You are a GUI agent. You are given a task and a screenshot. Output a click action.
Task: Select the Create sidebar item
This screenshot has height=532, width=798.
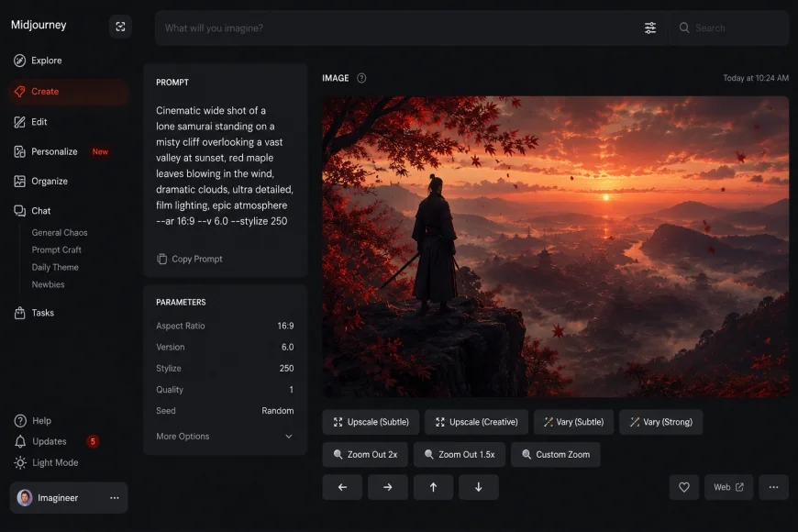click(x=68, y=92)
